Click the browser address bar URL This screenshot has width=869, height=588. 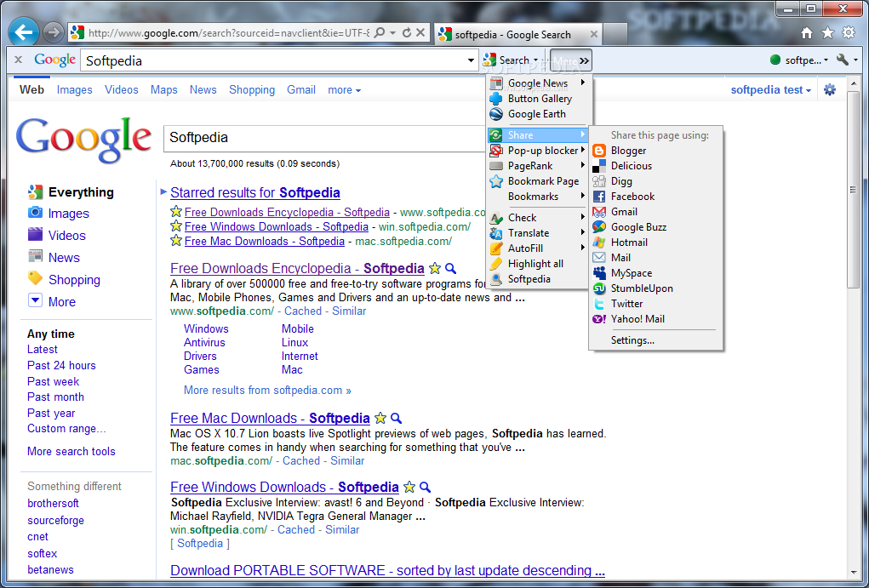tap(228, 33)
